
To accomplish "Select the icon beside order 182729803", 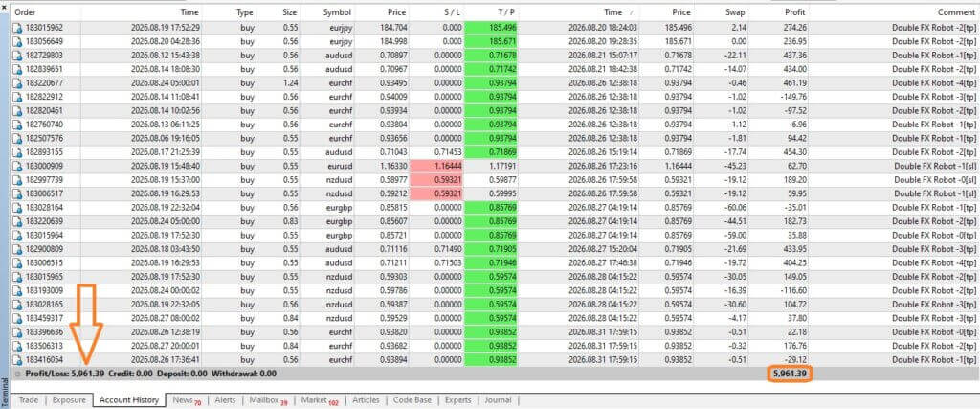I will [17, 55].
